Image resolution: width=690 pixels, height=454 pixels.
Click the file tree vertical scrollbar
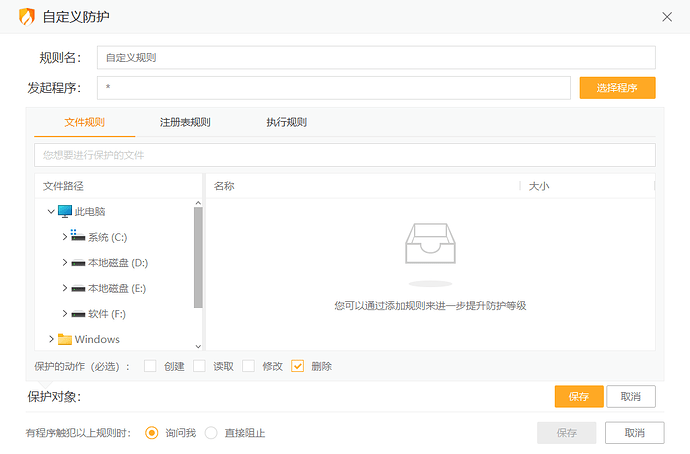198,260
